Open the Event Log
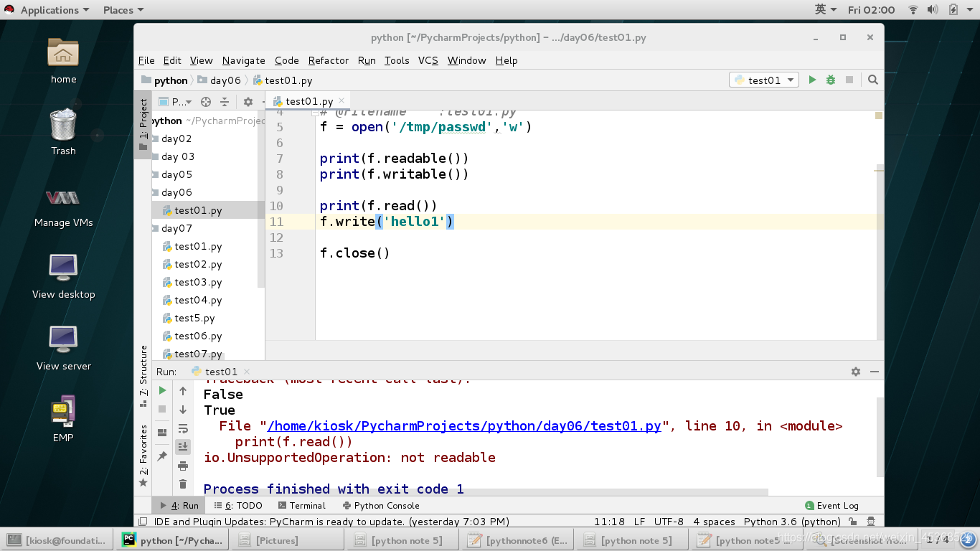Screen dimensions: 980x551 pyautogui.click(x=831, y=505)
